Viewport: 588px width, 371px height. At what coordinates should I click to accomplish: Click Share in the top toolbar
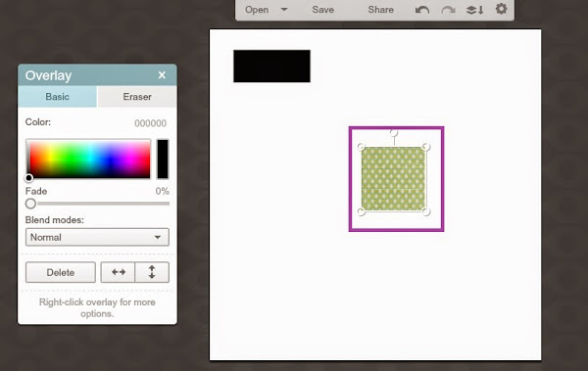pyautogui.click(x=380, y=10)
